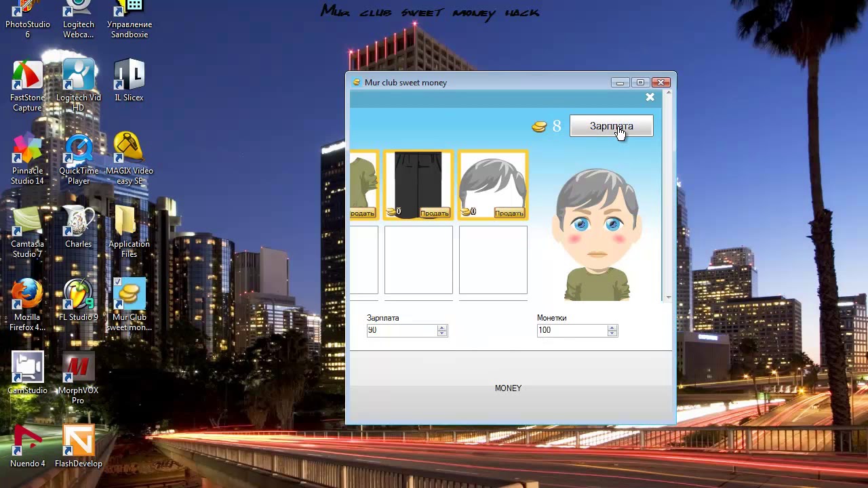This screenshot has width=868, height=488.
Task: Select Camtasia Studio 7 desktop icon
Action: pyautogui.click(x=28, y=232)
